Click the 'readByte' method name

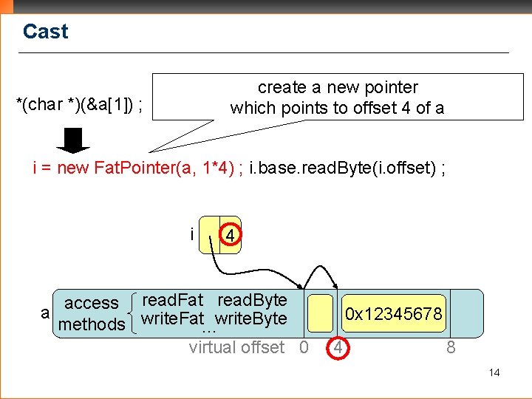click(x=252, y=300)
